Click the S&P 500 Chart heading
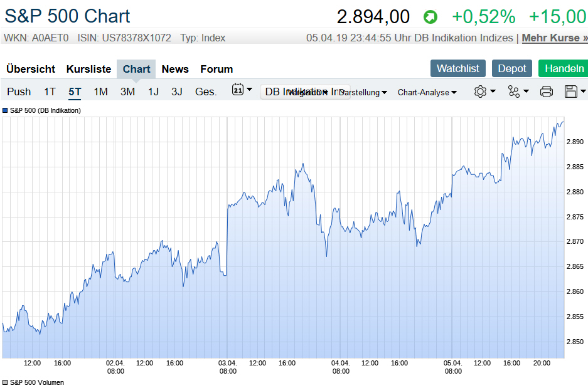Image resolution: width=588 pixels, height=388 pixels. 67,16
